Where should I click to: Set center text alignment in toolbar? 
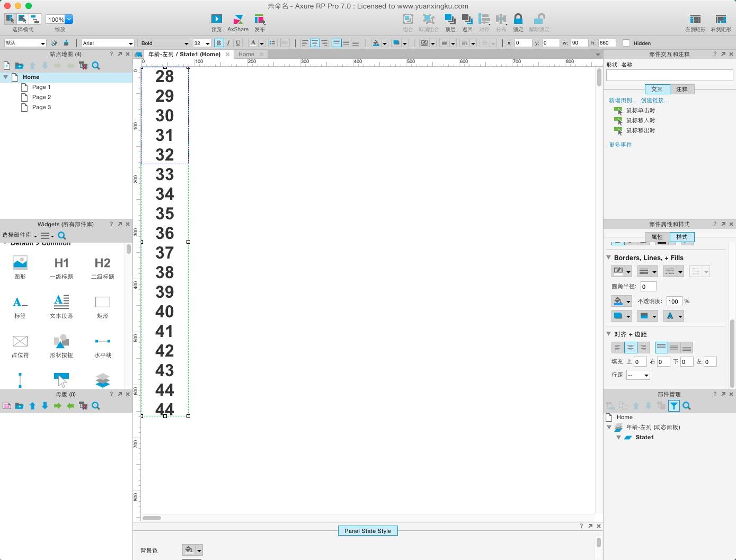click(315, 43)
